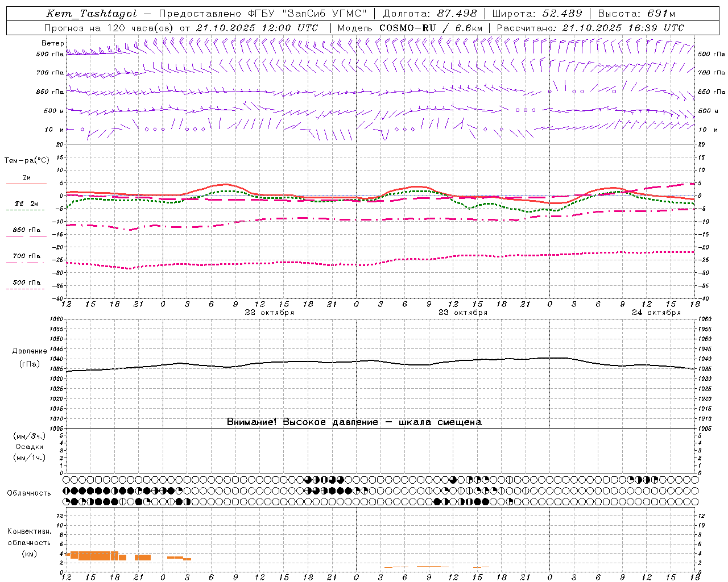This screenshot has height=582, width=728.
Task: Click right-side '10 м' wind label
Action: pos(708,130)
